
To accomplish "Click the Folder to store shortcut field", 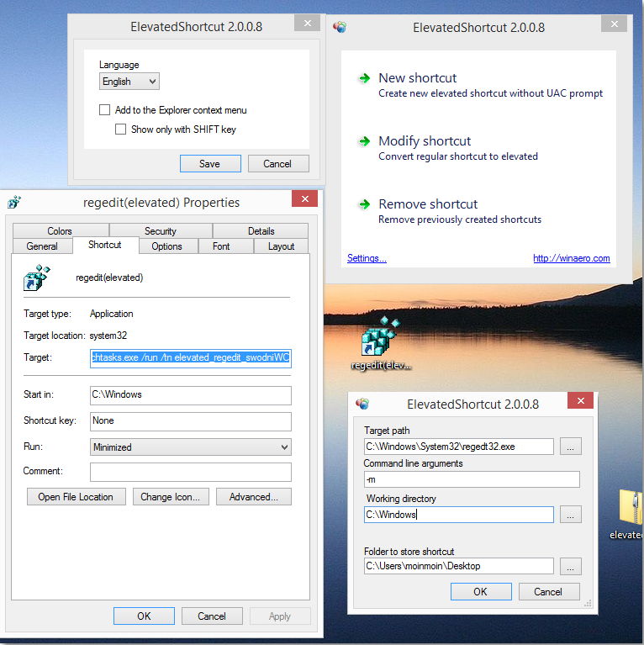I will 458,566.
